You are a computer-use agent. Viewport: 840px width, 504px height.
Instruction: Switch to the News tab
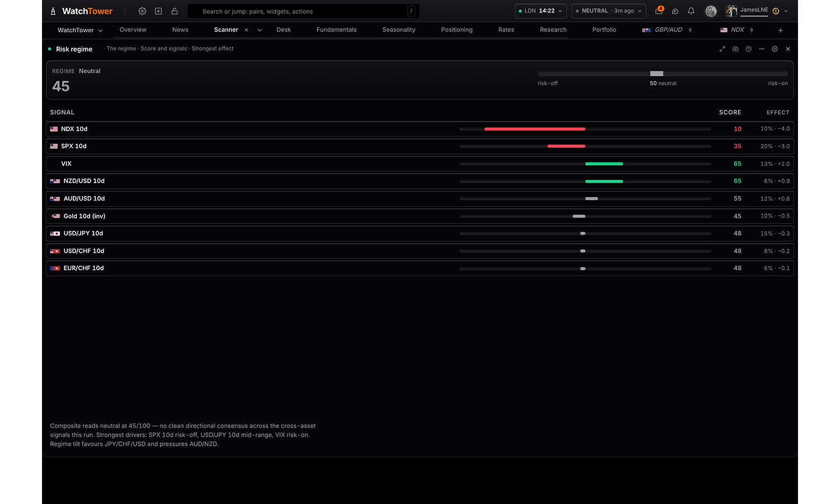click(180, 30)
